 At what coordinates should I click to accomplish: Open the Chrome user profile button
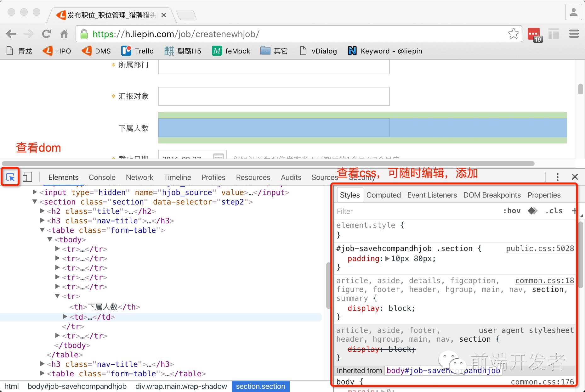[x=573, y=12]
